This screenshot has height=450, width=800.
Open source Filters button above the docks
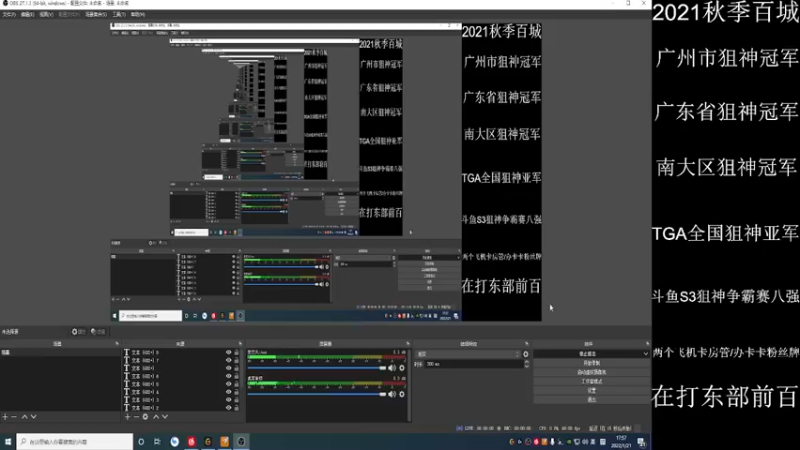[x=98, y=332]
